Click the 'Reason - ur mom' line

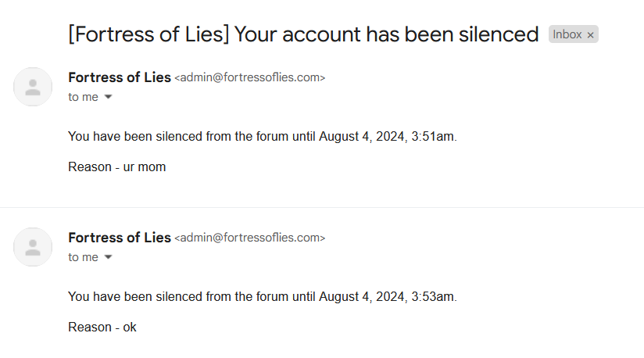[117, 167]
